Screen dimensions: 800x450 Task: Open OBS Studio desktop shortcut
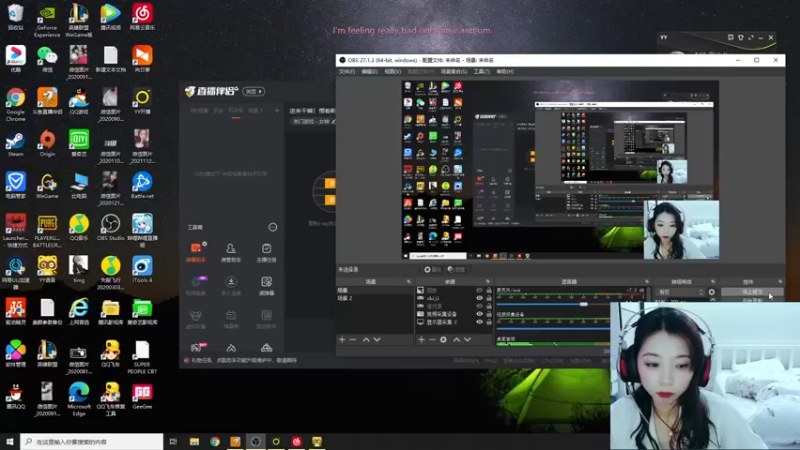point(110,228)
